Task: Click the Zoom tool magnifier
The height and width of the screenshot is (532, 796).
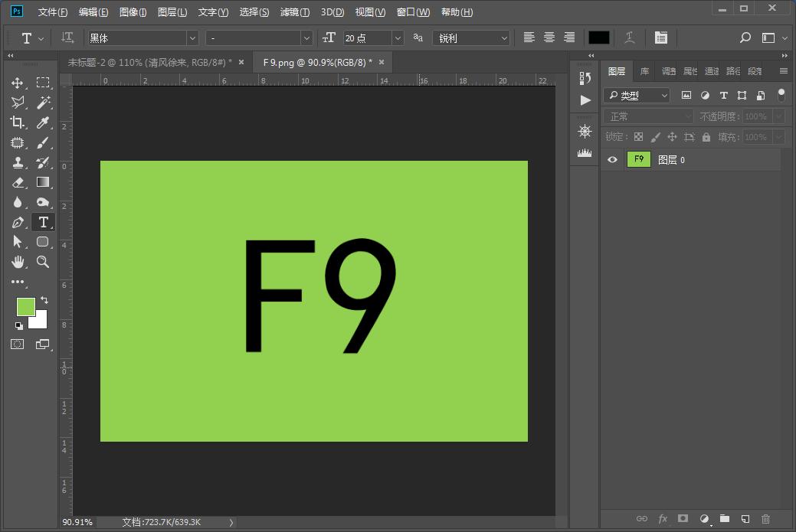Action: (43, 262)
